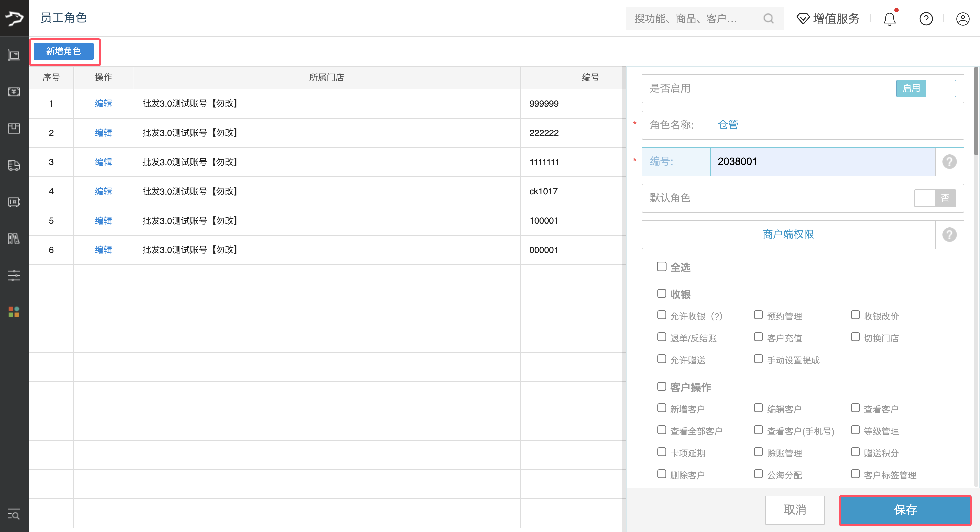Open the cashier/money panel in the sidebar
The height and width of the screenshot is (532, 980).
click(x=14, y=91)
